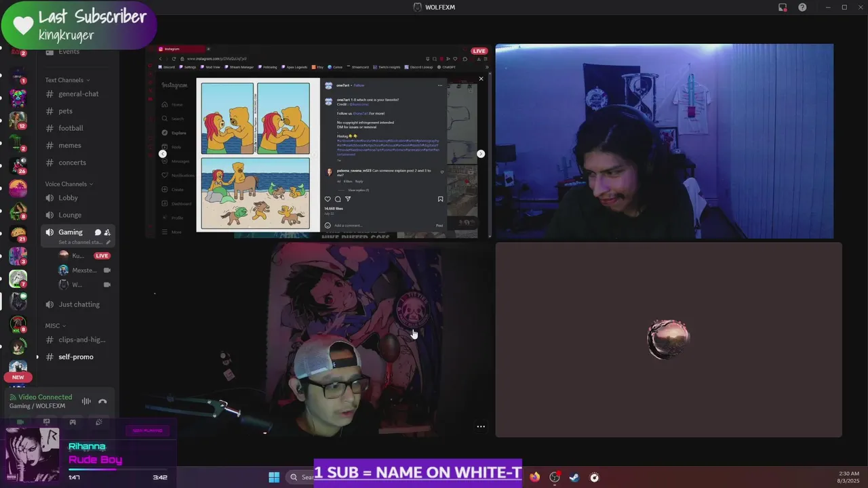Open Steam from the taskbar

click(574, 477)
